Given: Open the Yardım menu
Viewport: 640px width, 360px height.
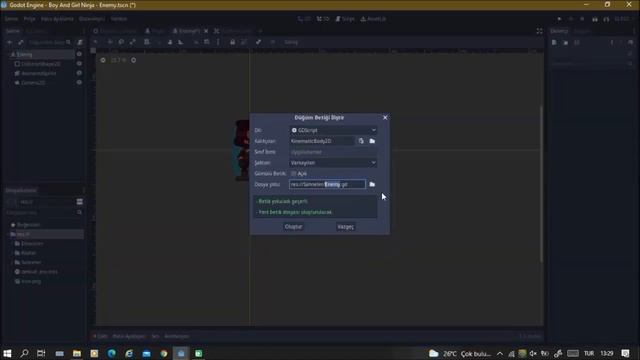Looking at the screenshot, I should pyautogui.click(x=119, y=19).
